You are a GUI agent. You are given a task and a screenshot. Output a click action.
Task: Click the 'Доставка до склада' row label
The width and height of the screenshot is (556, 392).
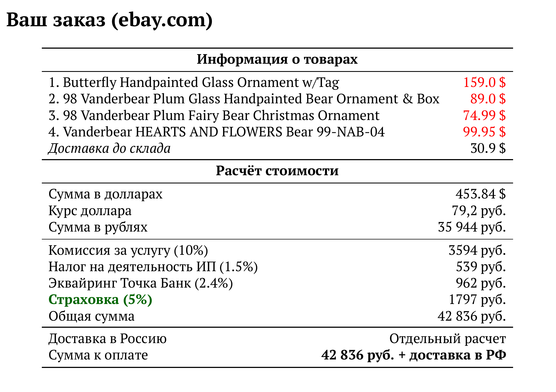(x=110, y=149)
